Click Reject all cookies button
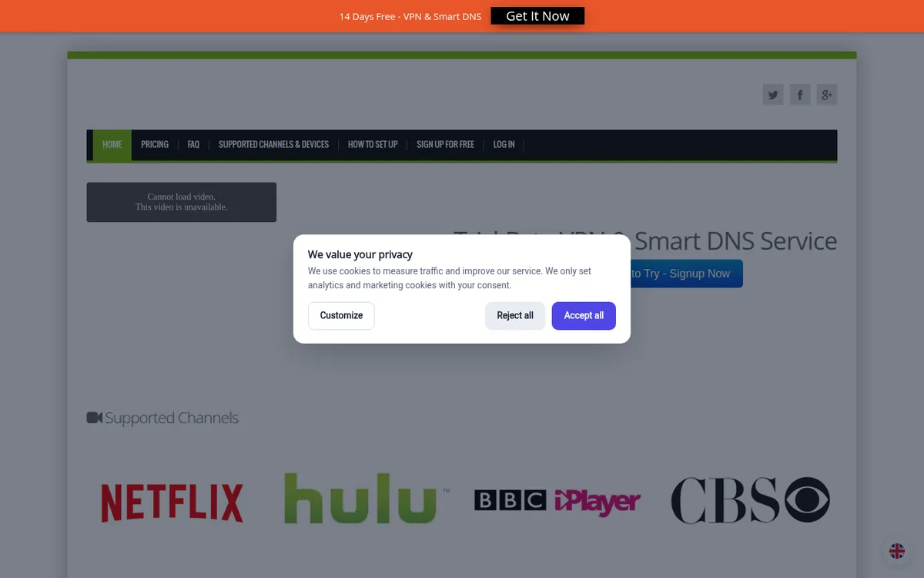Viewport: 924px width, 578px height. coord(515,316)
